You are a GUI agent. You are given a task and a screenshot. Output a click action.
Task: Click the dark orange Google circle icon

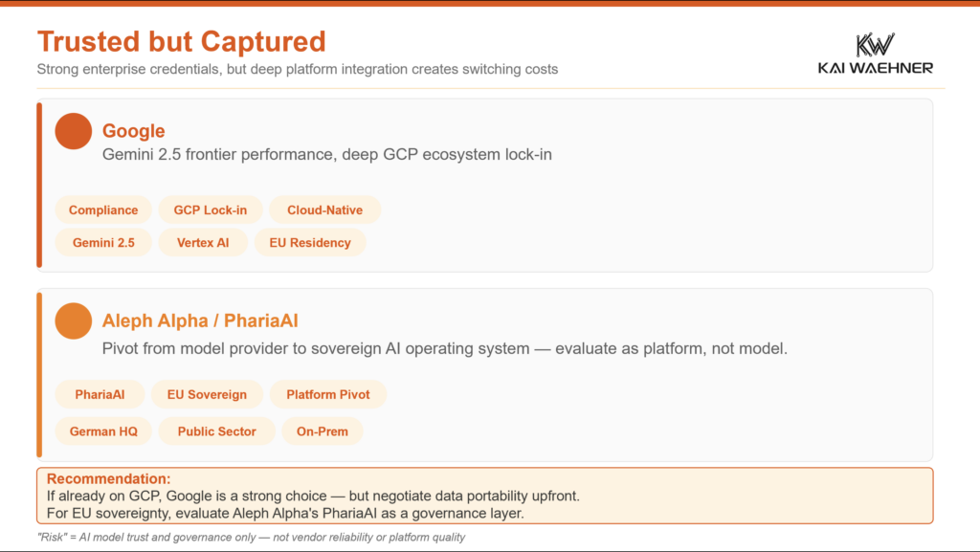74,131
